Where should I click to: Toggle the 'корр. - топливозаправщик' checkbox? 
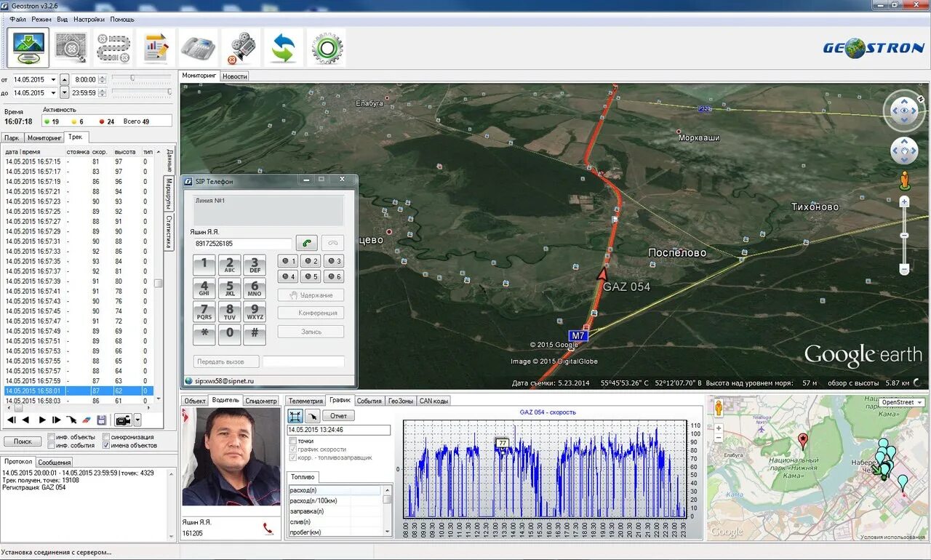pyautogui.click(x=292, y=458)
